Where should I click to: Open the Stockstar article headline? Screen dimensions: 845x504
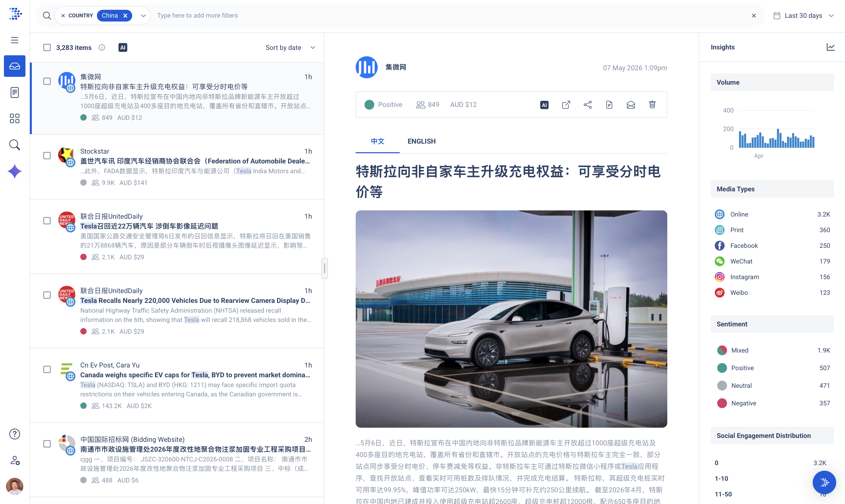[x=195, y=161]
